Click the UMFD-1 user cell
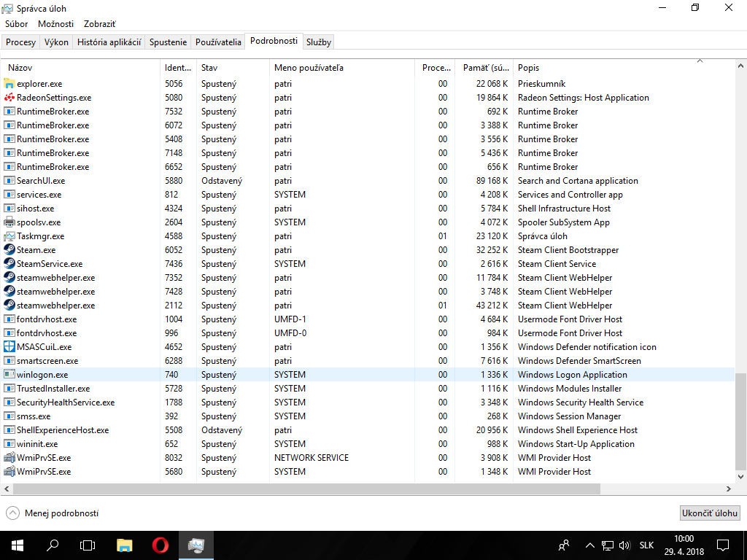The image size is (747, 560). click(290, 319)
